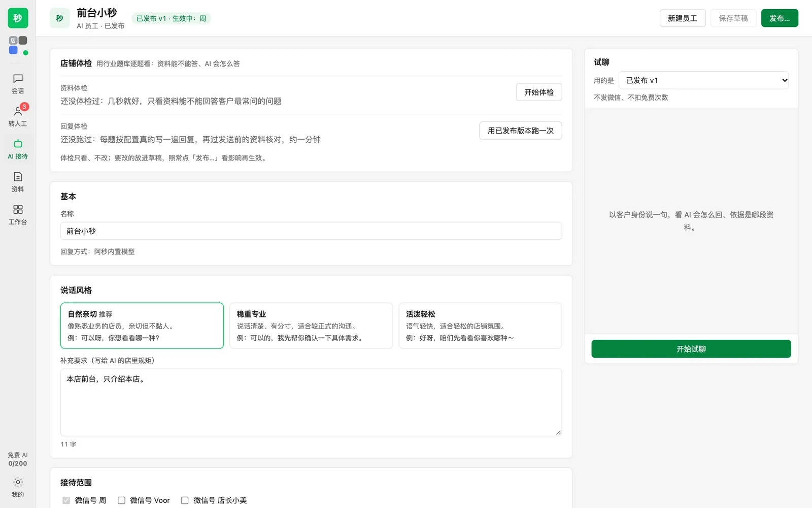
Task: Select the AI 接待 sidebar icon
Action: pos(18,149)
